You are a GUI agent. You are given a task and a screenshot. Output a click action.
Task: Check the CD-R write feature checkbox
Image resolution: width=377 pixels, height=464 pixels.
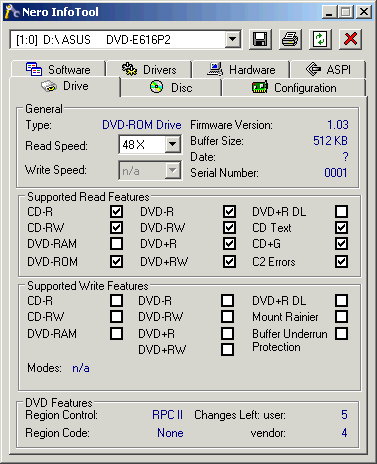click(x=116, y=301)
